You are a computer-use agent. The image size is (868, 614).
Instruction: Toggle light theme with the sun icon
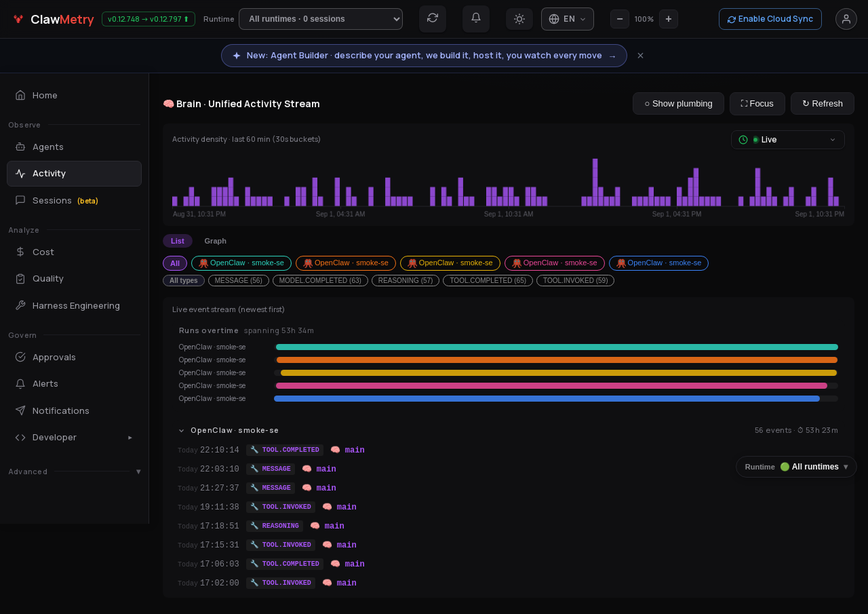tap(519, 19)
